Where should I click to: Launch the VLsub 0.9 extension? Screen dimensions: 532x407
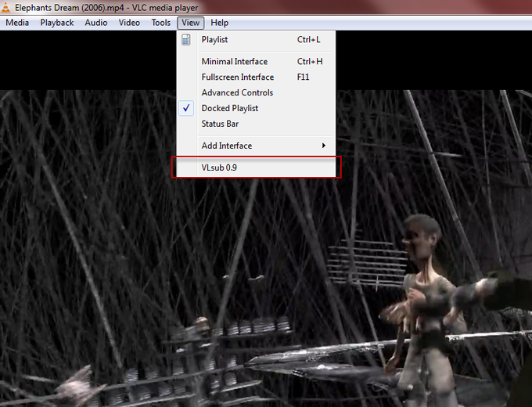[x=256, y=167]
